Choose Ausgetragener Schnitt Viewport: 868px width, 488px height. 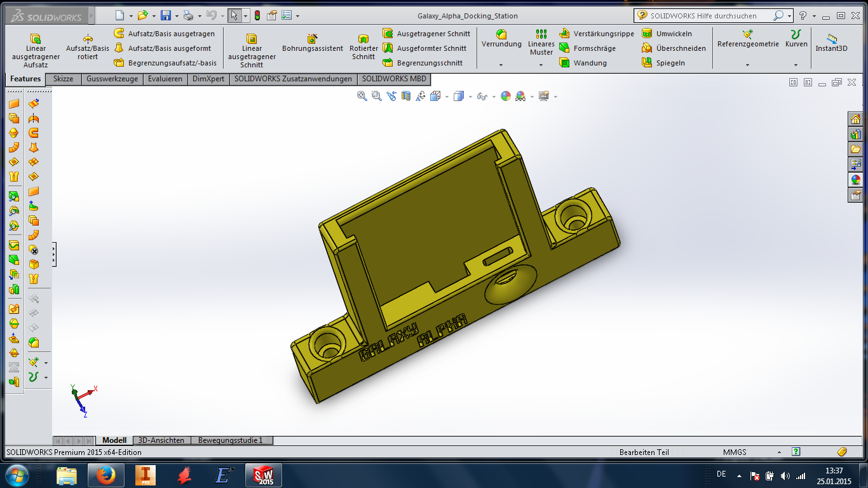pyautogui.click(x=426, y=33)
